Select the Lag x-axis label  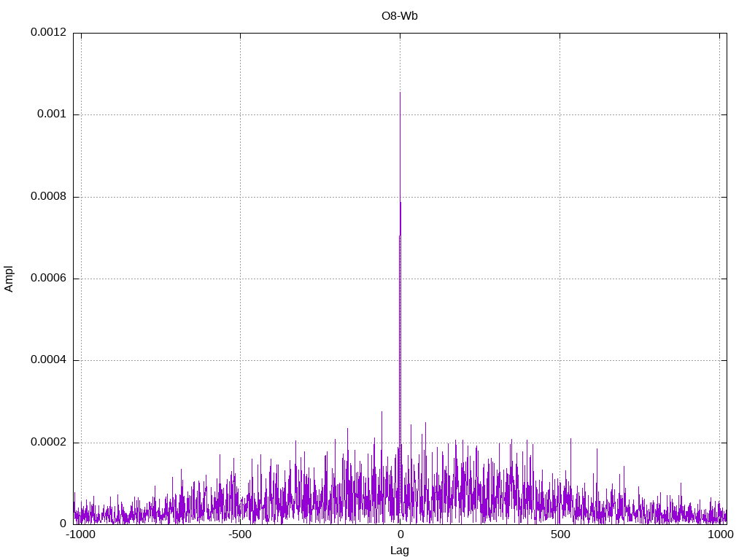click(399, 551)
